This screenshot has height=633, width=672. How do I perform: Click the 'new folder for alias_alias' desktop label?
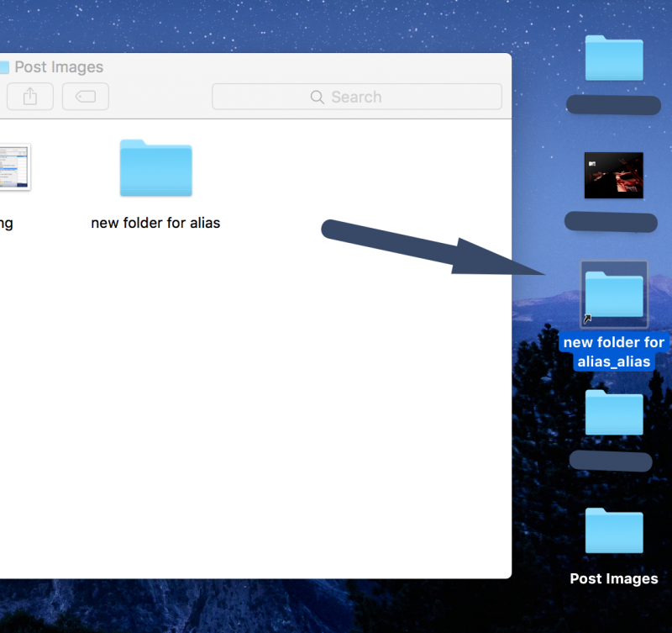tap(614, 351)
